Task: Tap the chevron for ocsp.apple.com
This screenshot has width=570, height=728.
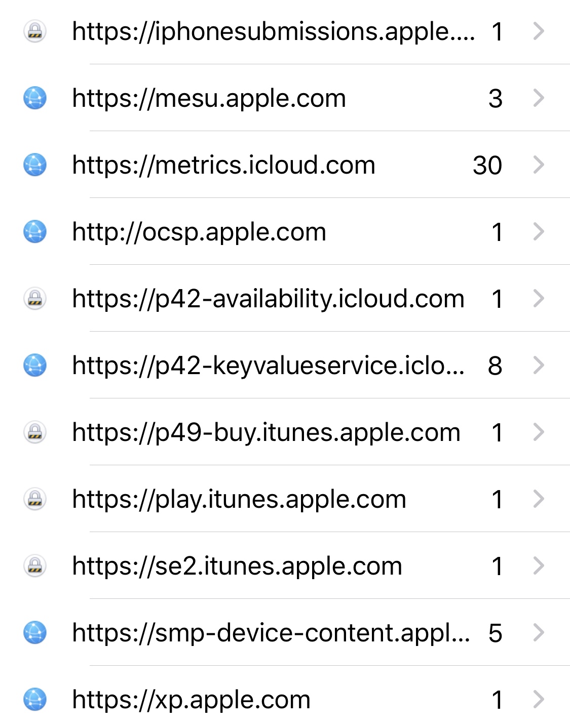Action: coord(539,232)
